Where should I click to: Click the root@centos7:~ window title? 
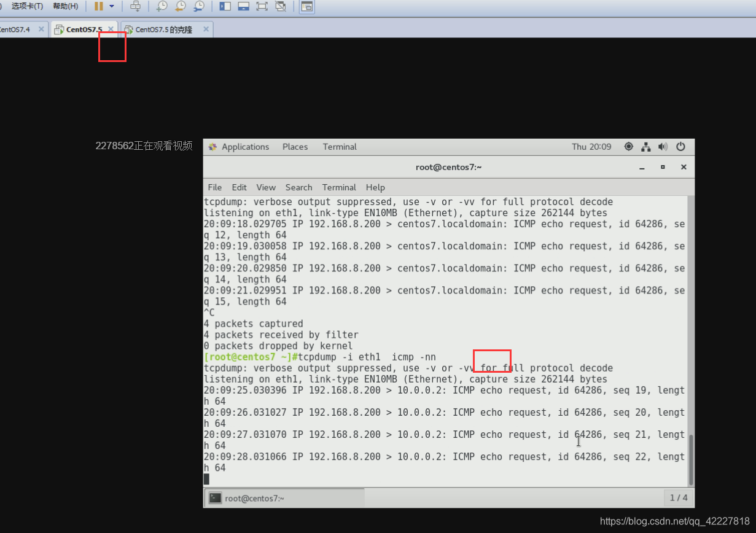(x=448, y=167)
